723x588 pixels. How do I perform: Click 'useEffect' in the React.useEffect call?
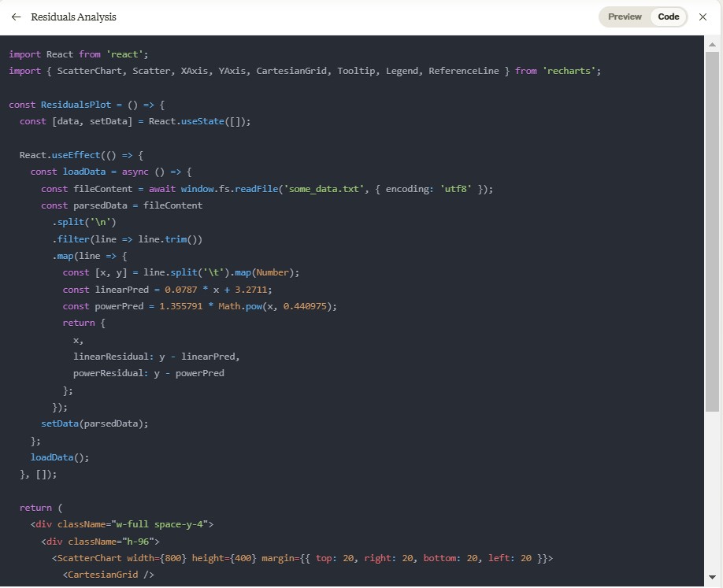coord(76,155)
